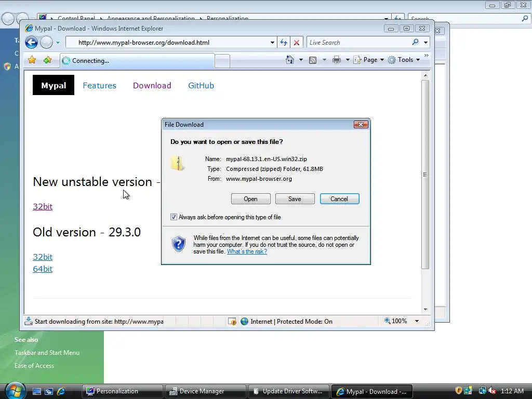Open the What's the risk? help link
The height and width of the screenshot is (399, 532).
(x=247, y=251)
